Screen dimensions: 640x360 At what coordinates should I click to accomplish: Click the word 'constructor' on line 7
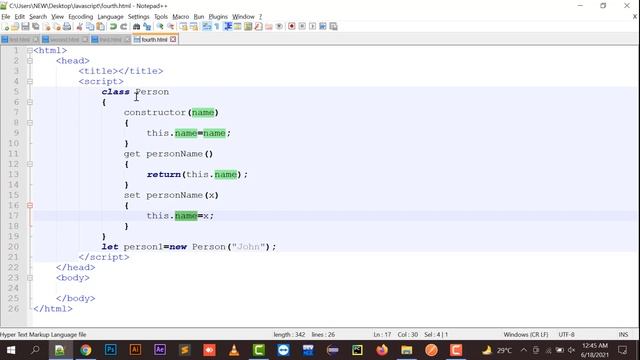[x=155, y=113]
